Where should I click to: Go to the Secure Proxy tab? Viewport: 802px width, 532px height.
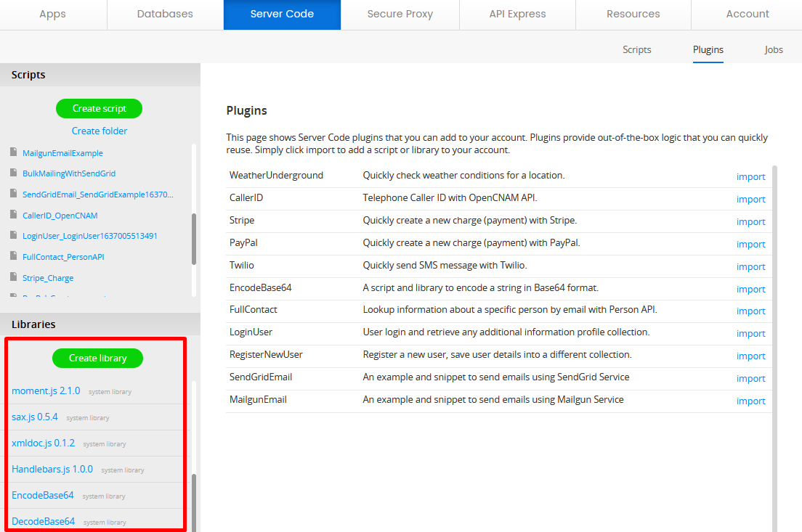pyautogui.click(x=400, y=15)
